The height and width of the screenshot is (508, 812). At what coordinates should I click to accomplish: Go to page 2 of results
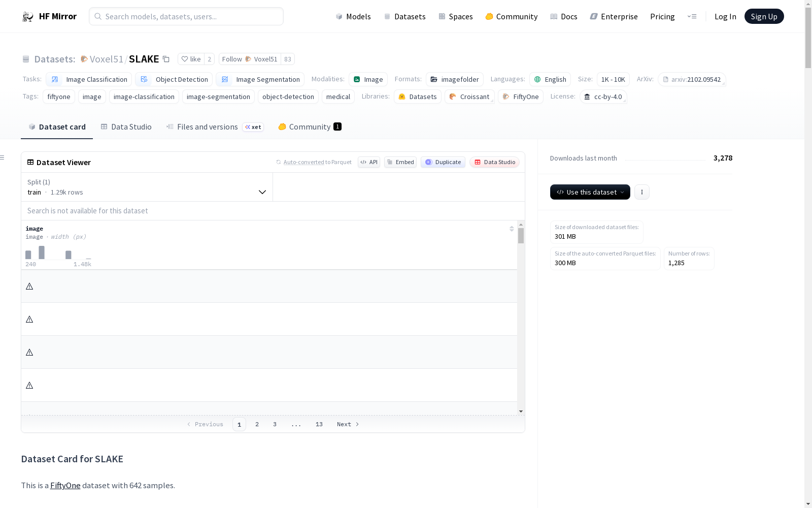pos(257,424)
